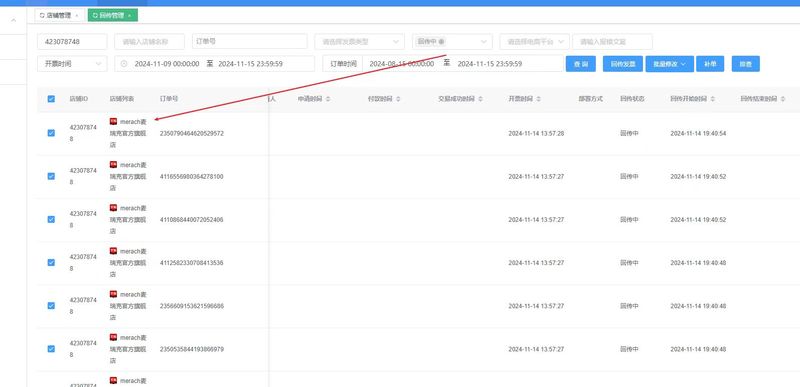
Task: Click the 请输入店铺名称 input field
Action: coord(149,41)
